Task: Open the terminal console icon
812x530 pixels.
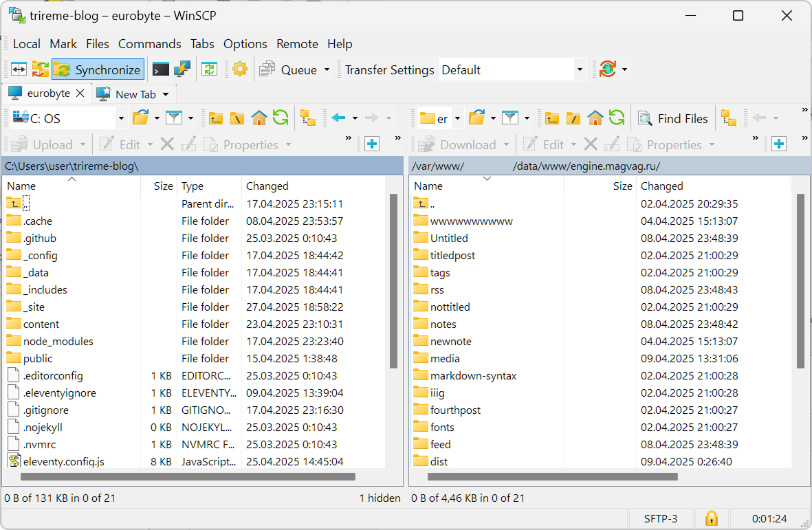Action: [x=160, y=69]
